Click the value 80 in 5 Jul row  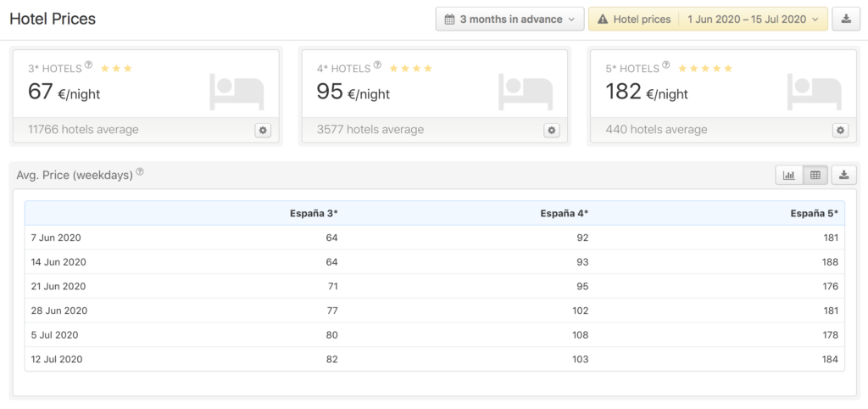(332, 335)
